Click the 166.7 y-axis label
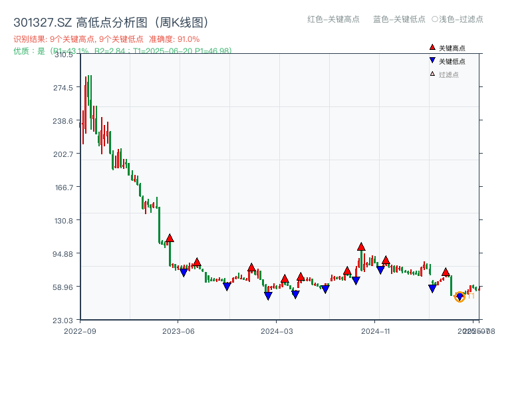Viewport: 532px width, 399px height. (64, 188)
